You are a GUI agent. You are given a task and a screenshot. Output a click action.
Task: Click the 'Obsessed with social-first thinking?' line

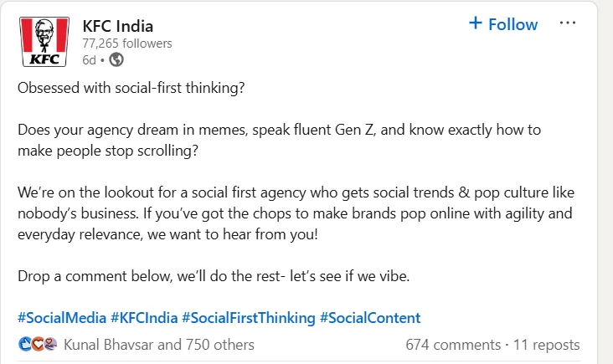[131, 88]
